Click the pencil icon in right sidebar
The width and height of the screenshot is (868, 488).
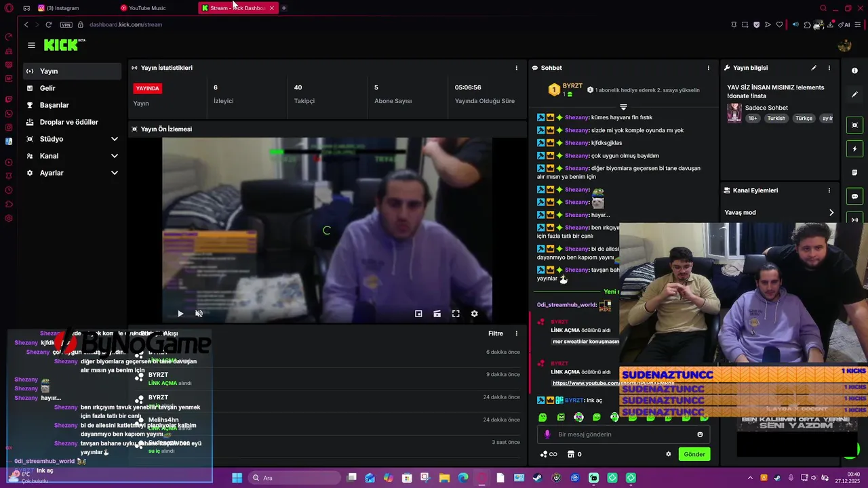[854, 95]
